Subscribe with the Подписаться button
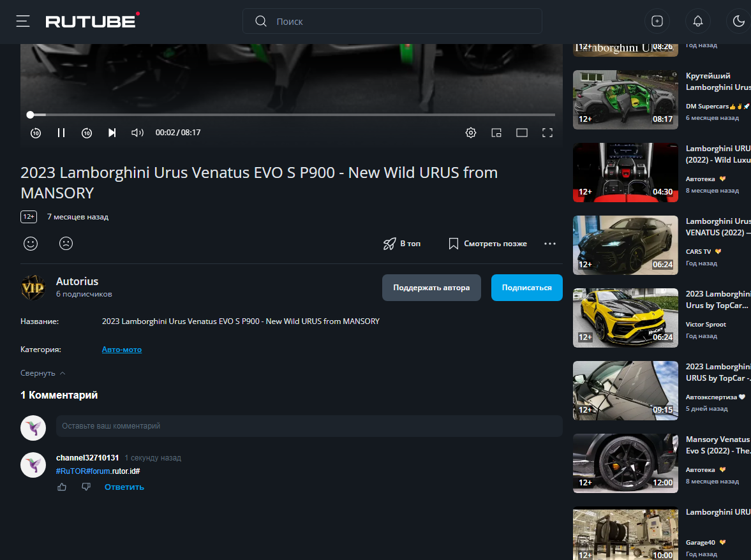 pyautogui.click(x=526, y=288)
